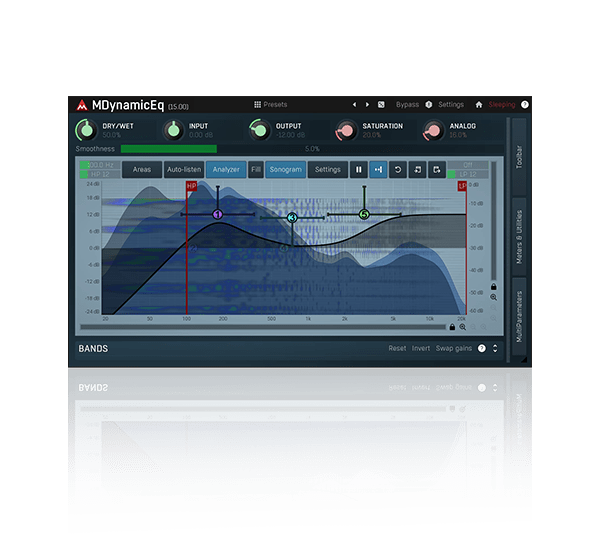
Task: Click the resize corner triangle icon
Action: [524, 359]
